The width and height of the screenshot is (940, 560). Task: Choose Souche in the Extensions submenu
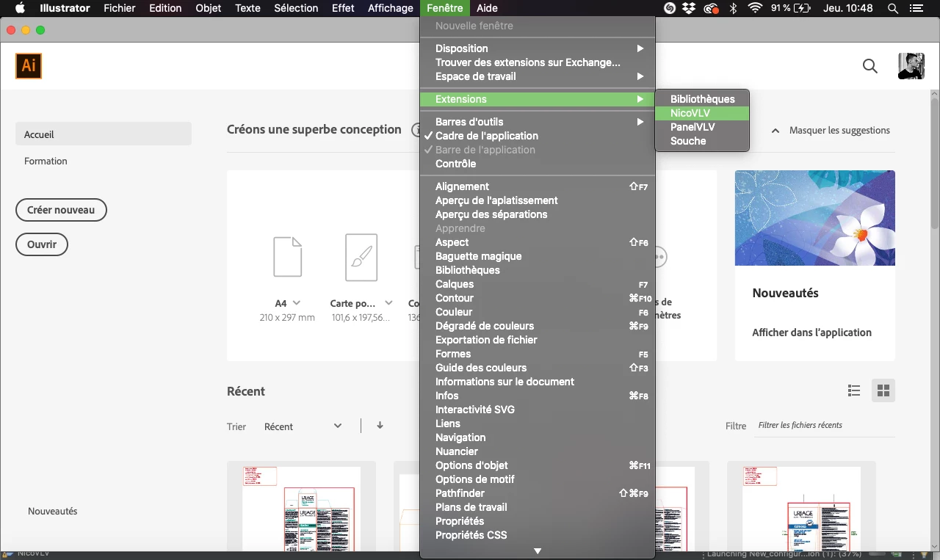[x=702, y=141]
